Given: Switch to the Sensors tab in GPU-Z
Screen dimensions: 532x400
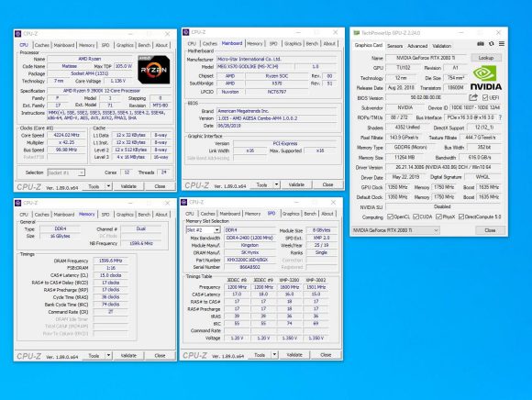Looking at the screenshot, I should click(x=395, y=46).
